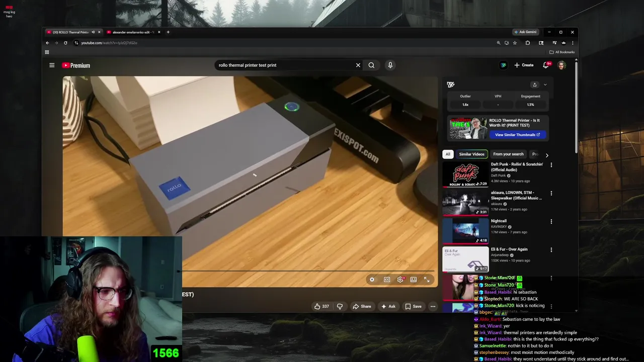This screenshot has width=644, height=362.
Task: Open ROLLO Thermal Printer thumbnail in widget
Action: (468, 128)
